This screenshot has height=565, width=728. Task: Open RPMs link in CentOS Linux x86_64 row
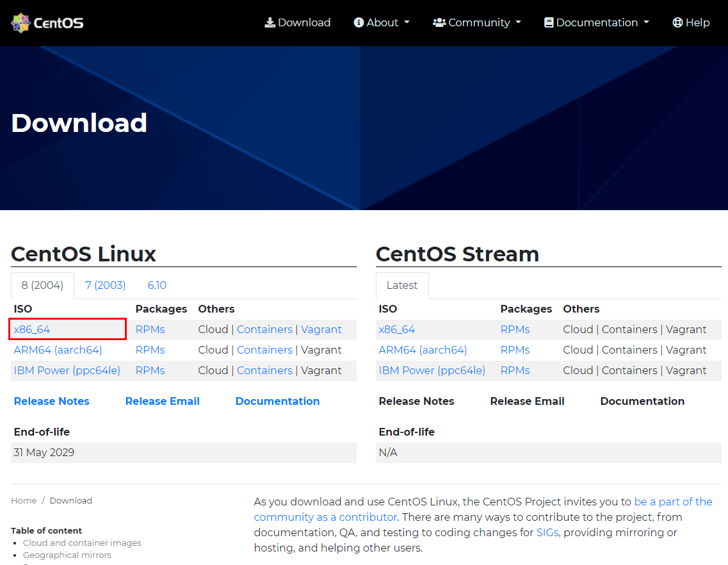click(x=150, y=329)
